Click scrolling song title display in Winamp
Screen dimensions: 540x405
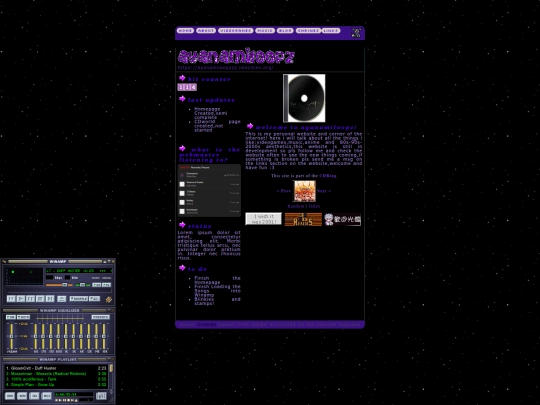click(x=79, y=271)
